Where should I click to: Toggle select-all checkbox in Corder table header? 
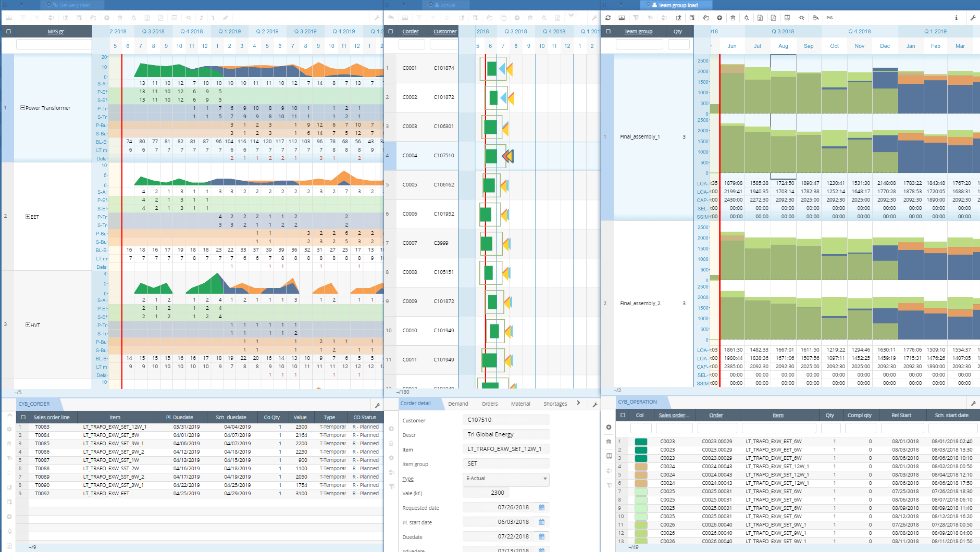click(391, 31)
